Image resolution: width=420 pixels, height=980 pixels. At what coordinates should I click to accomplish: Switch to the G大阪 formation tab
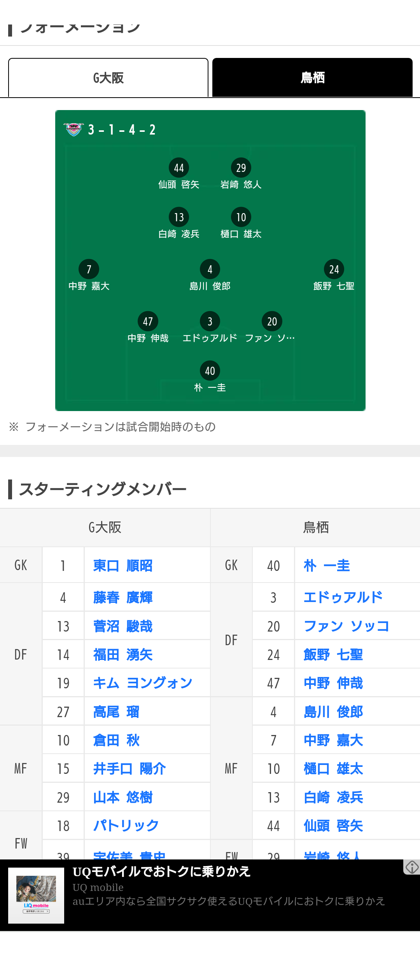[108, 78]
